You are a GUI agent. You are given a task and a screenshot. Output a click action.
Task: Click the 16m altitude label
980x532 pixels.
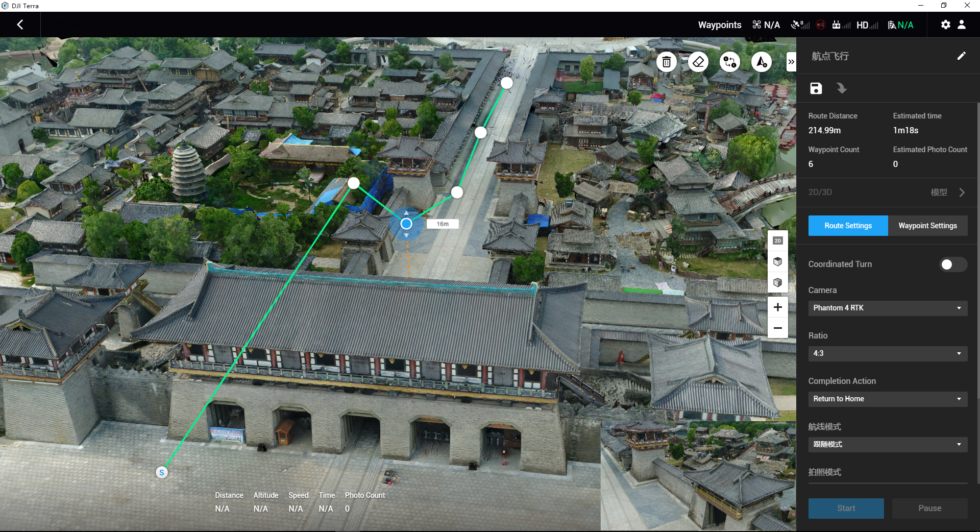pos(443,224)
